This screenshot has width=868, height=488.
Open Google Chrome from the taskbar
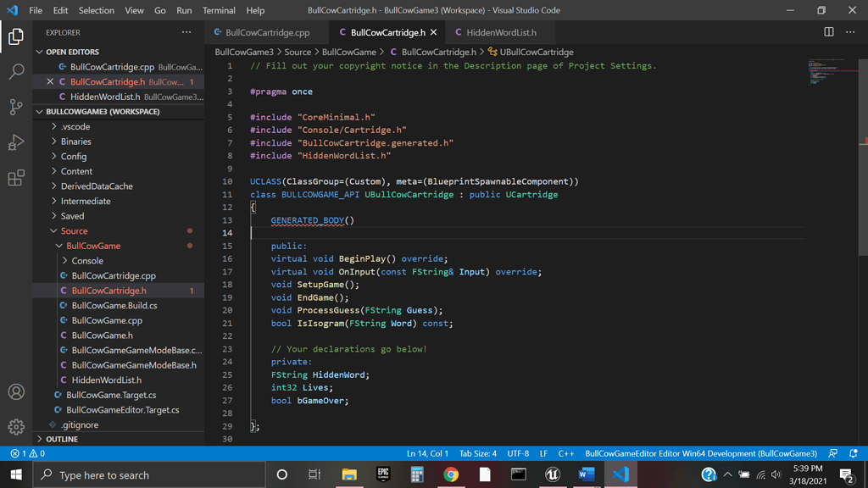451,474
